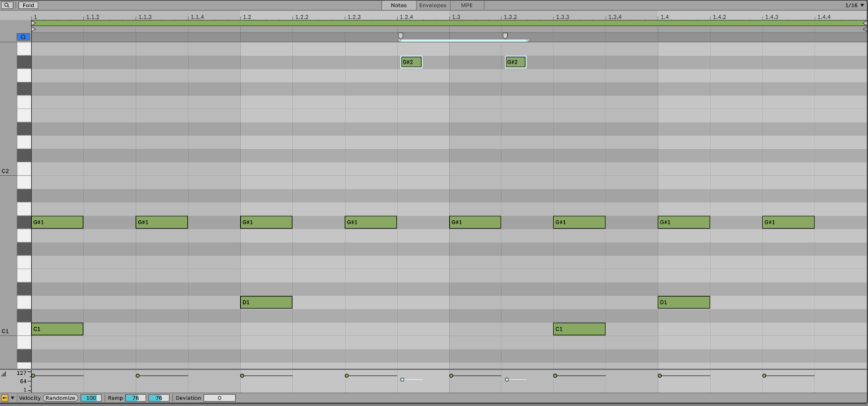Image resolution: width=868 pixels, height=406 pixels.
Task: Toggle the blue headphone preview button
Action: pyautogui.click(x=24, y=37)
